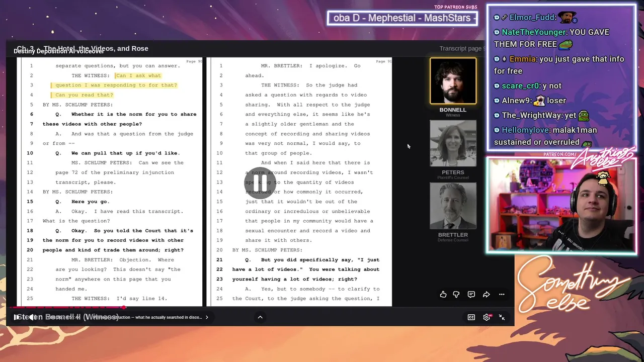Screen dimensions: 644x362
Task: Click chat username NateTheYounger
Action: (534, 32)
